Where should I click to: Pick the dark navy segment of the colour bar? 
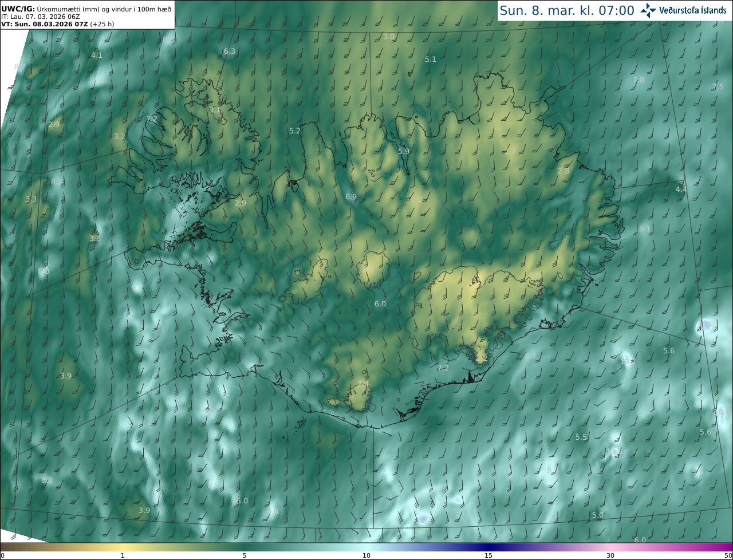coord(488,547)
